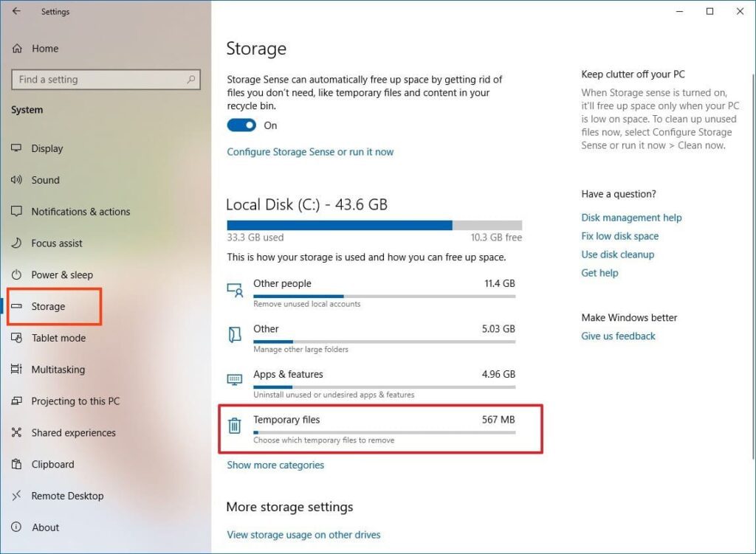756x554 pixels.
Task: Click the Other people account icon
Action: pos(235,289)
